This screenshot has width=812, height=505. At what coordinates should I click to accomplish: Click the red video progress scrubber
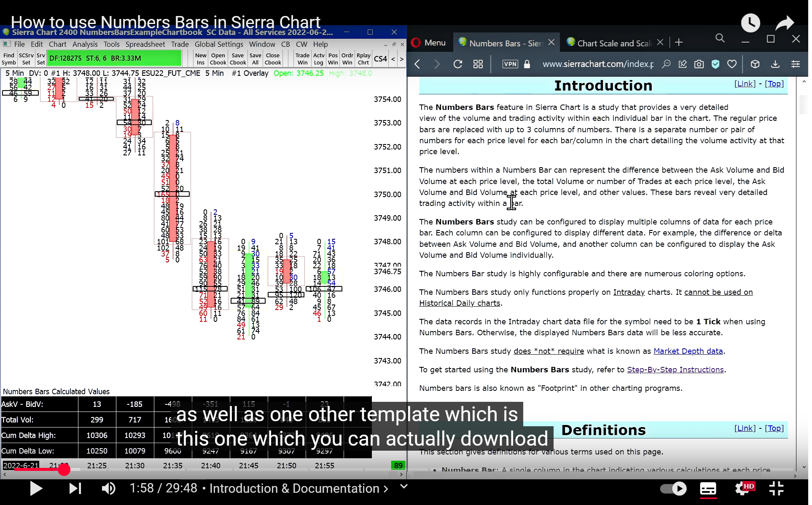[64, 469]
